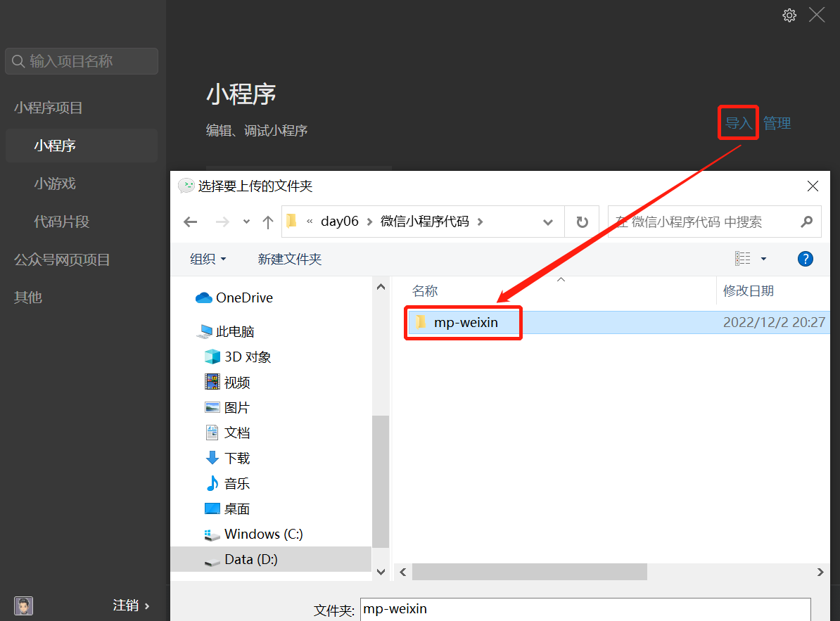Select 小游戏 in the sidebar
Viewport: 840px width, 621px height.
coord(55,184)
